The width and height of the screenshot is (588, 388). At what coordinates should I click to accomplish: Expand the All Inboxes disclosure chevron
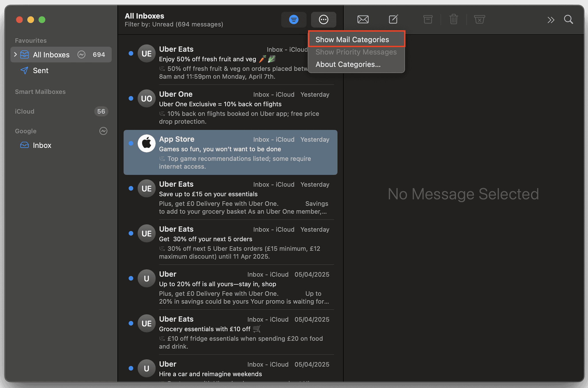[15, 54]
